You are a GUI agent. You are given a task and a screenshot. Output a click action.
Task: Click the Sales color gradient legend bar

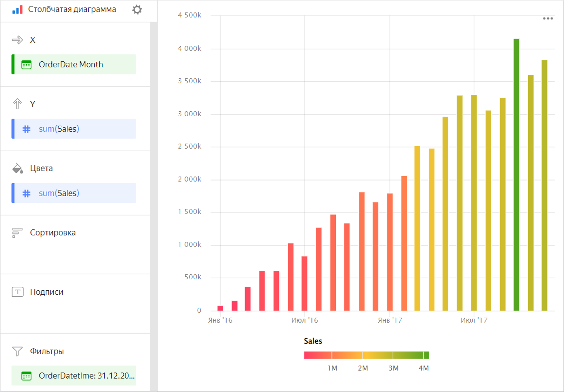366,355
